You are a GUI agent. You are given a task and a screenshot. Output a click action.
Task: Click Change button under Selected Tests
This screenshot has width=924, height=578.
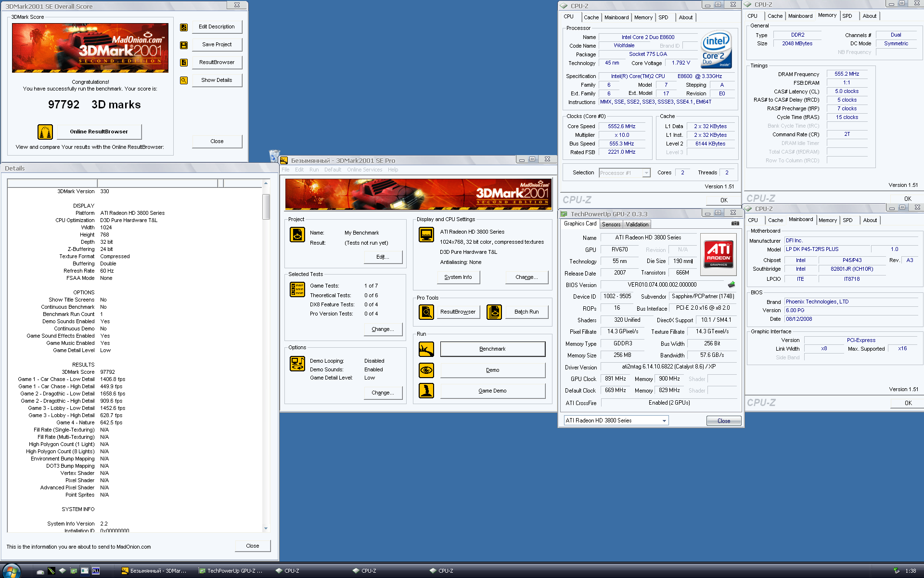click(x=383, y=329)
